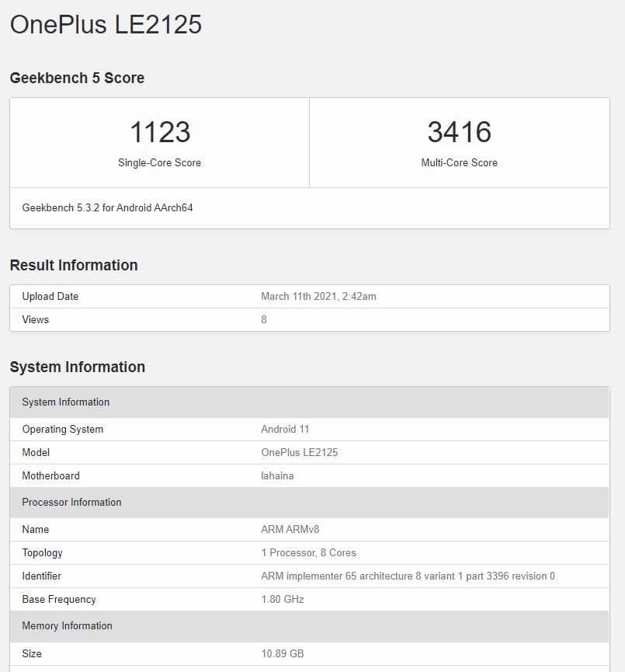625x672 pixels.
Task: Select the ARM ARMv8 processor name
Action: coord(290,530)
